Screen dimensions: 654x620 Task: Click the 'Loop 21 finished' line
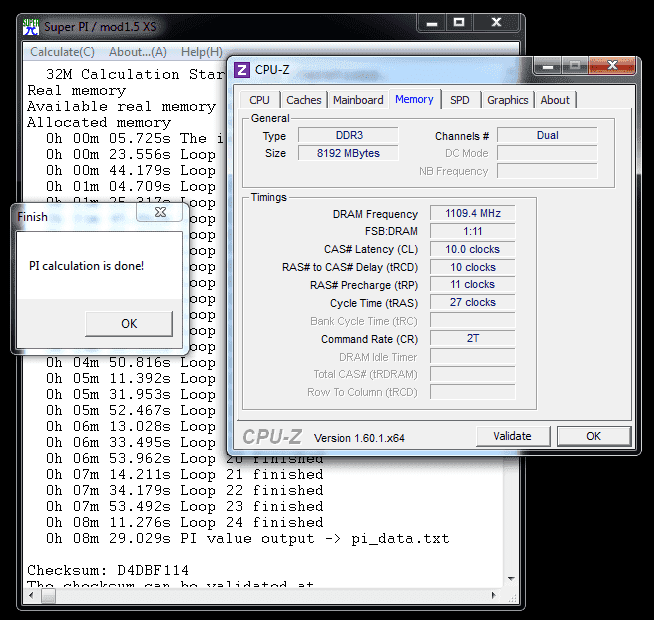coord(185,474)
